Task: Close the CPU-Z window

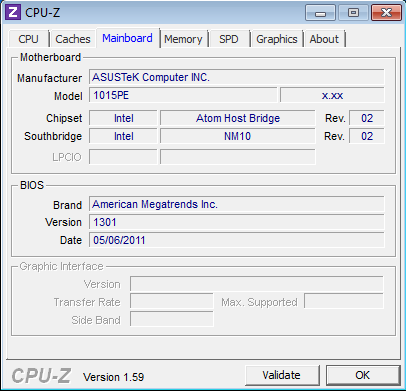Action: [x=386, y=13]
